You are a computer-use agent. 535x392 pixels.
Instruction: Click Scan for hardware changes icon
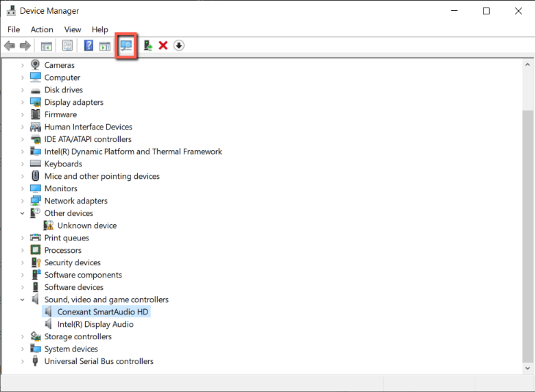point(126,45)
